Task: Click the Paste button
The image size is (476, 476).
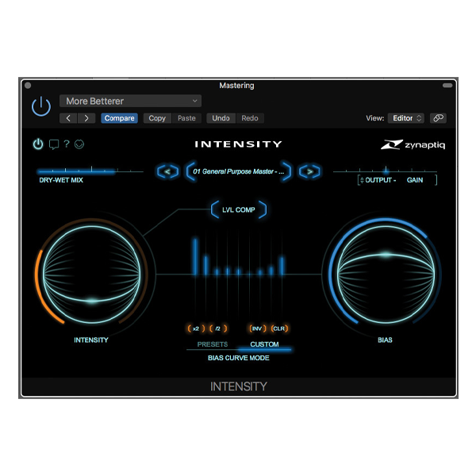Action: (x=186, y=118)
